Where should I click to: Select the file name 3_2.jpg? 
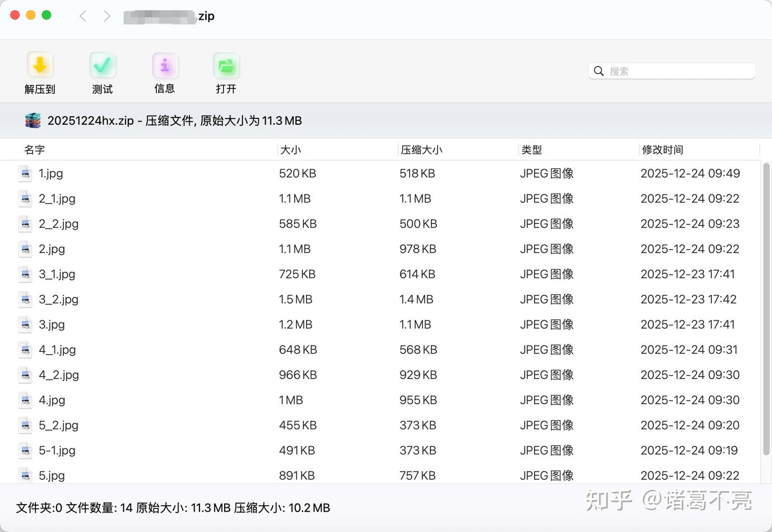coord(58,299)
